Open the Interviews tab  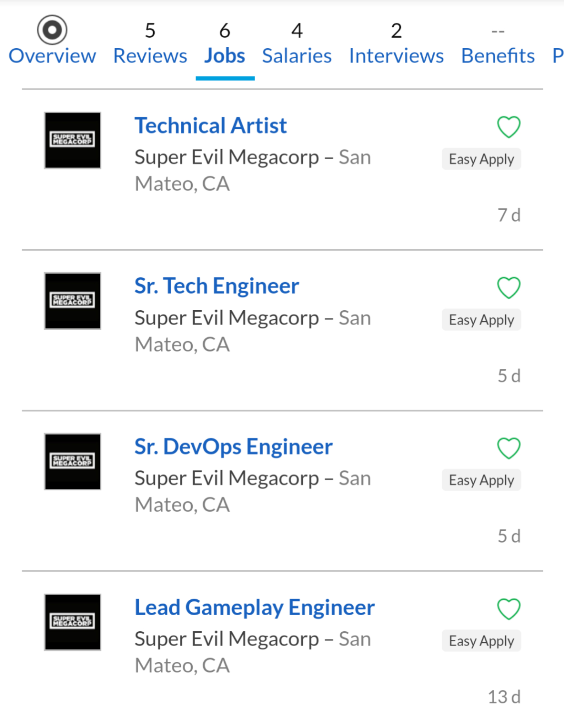396,43
